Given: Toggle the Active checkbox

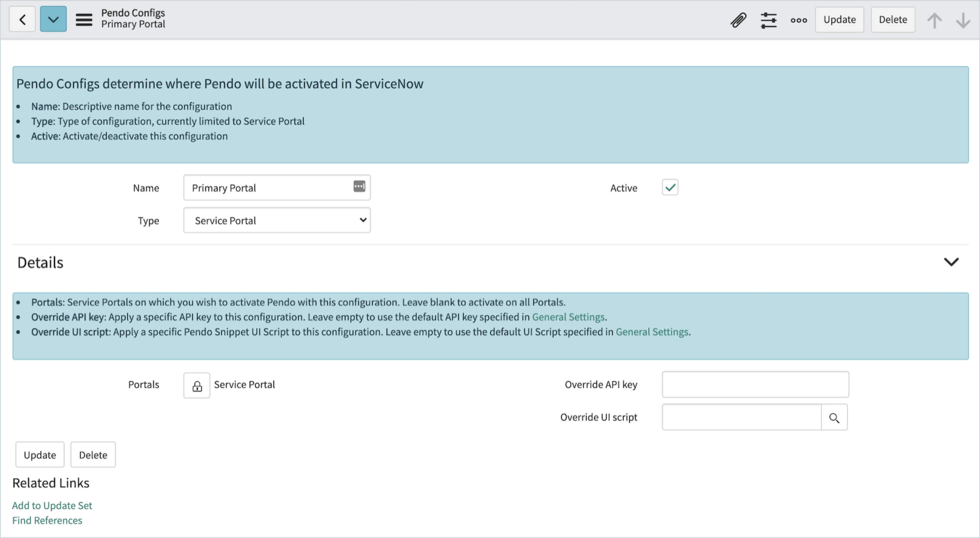Looking at the screenshot, I should click(x=670, y=188).
